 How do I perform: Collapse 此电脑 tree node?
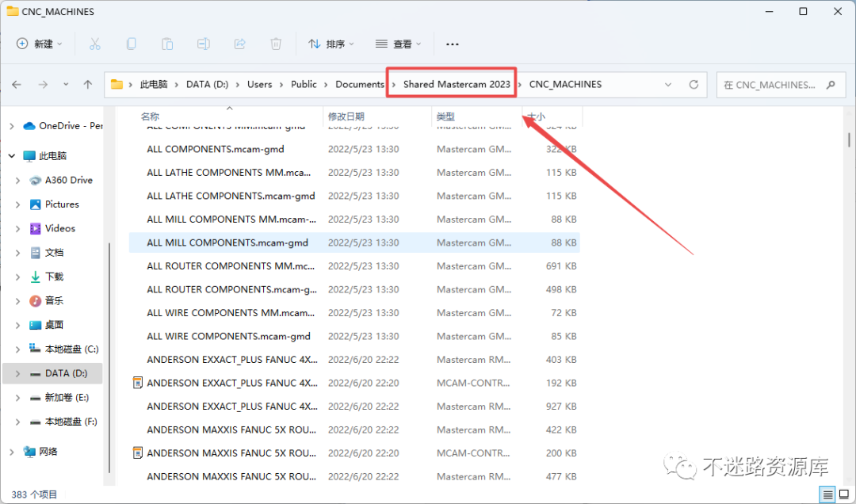(x=11, y=156)
